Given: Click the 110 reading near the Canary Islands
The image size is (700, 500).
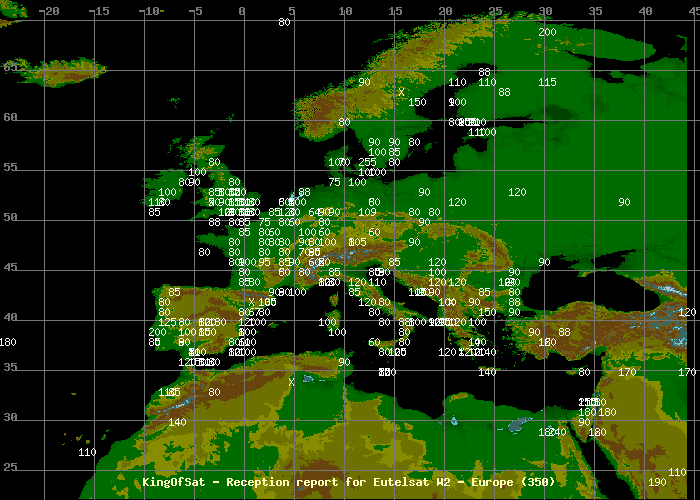Looking at the screenshot, I should 87,452.
